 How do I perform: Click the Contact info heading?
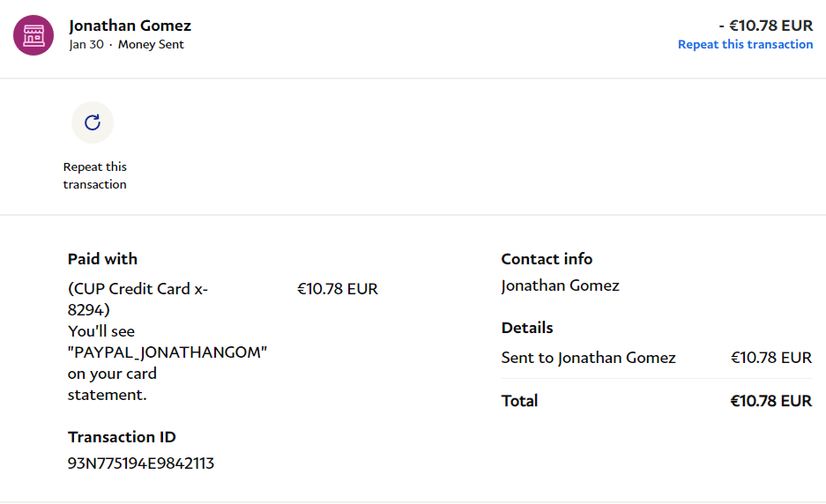click(547, 259)
